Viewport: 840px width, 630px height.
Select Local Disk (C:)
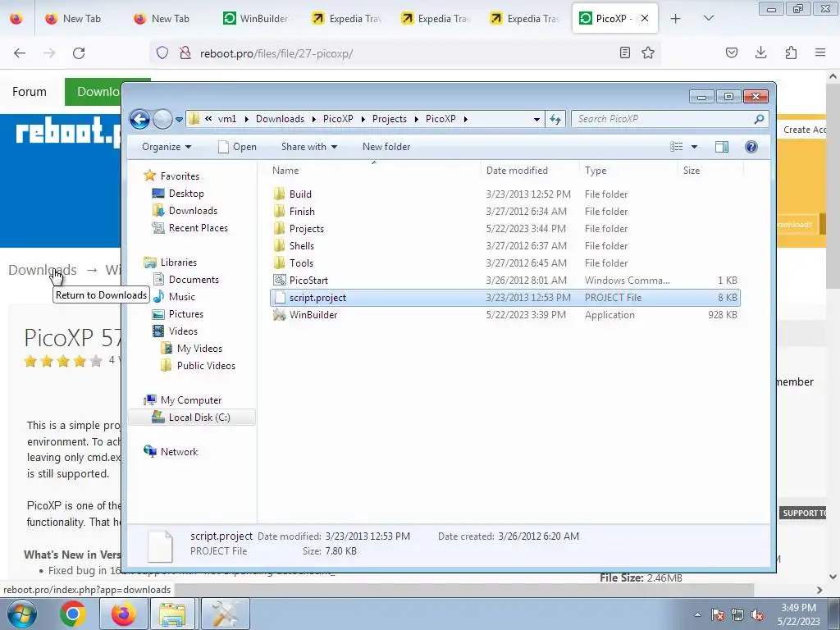click(192, 417)
